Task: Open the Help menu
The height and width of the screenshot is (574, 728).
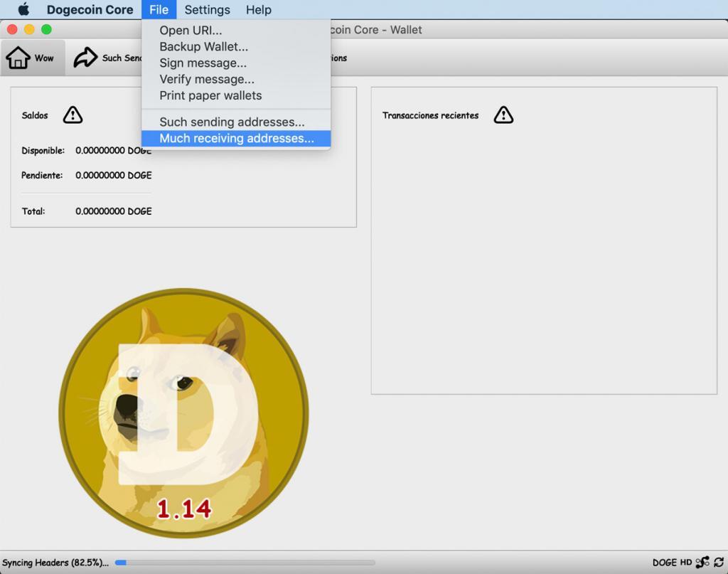Action: pos(259,9)
